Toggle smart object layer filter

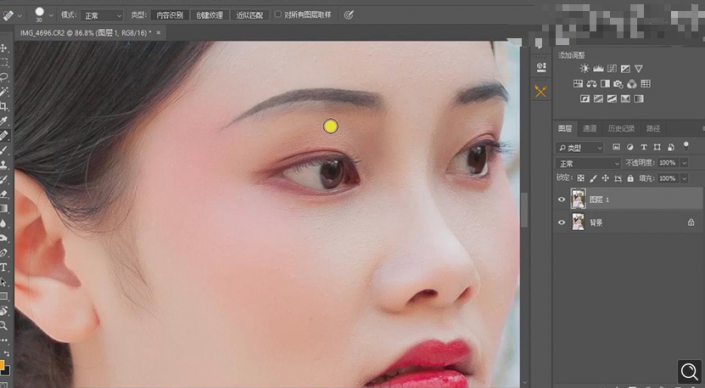(671, 147)
